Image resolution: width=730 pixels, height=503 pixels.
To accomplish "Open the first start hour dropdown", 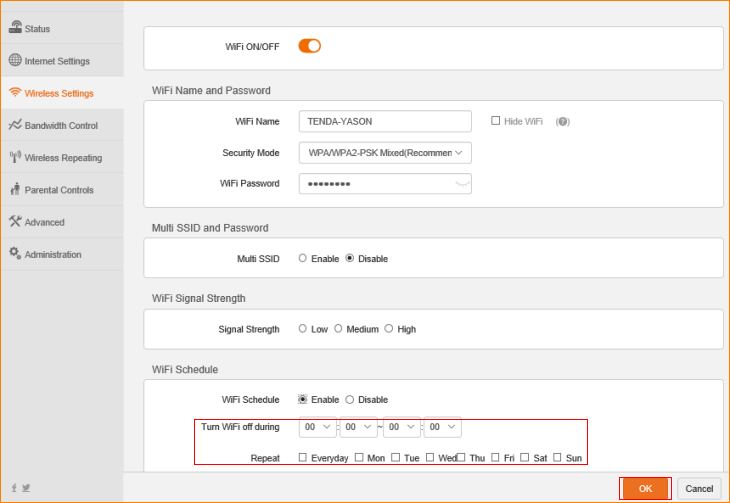I will (316, 427).
